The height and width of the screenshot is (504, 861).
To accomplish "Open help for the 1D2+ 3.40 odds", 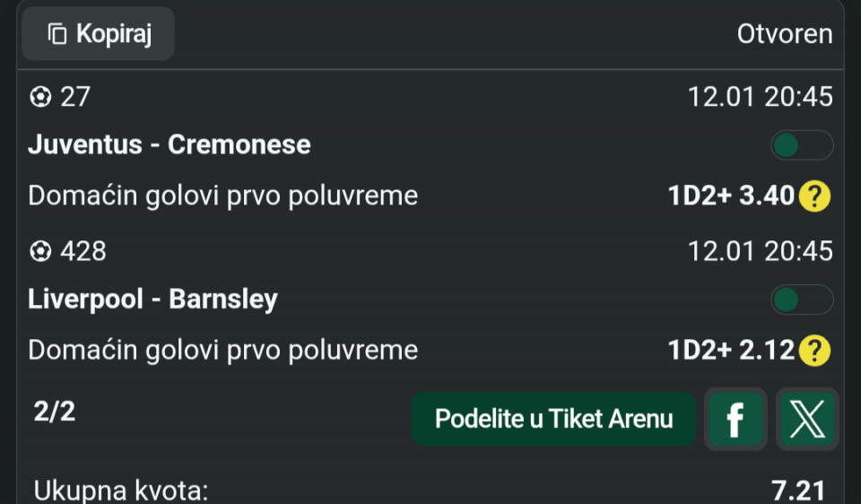I will pyautogui.click(x=814, y=196).
